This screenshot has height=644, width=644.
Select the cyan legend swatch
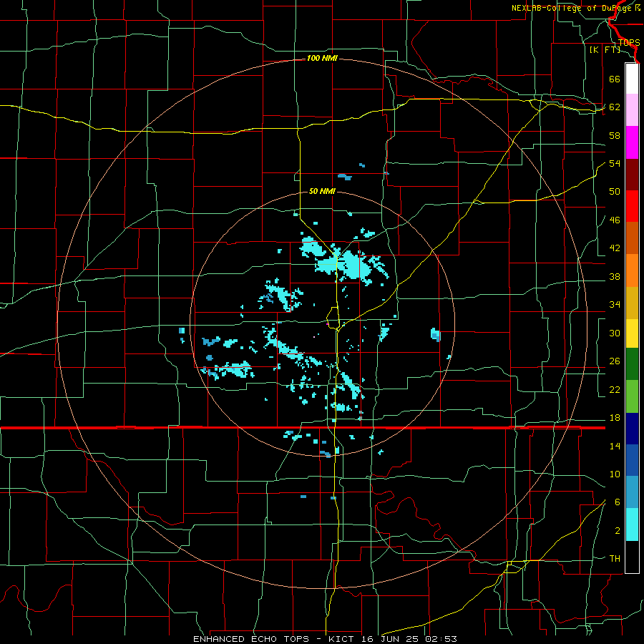point(632,525)
